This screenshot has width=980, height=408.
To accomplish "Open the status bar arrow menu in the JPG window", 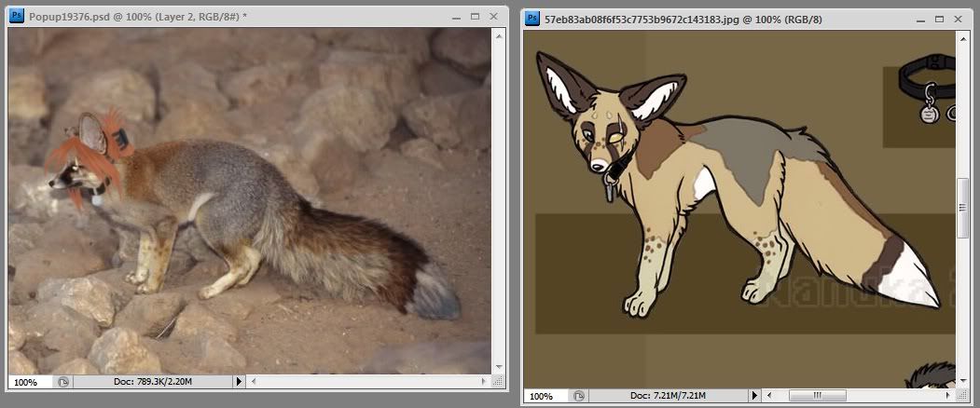I will point(753,396).
